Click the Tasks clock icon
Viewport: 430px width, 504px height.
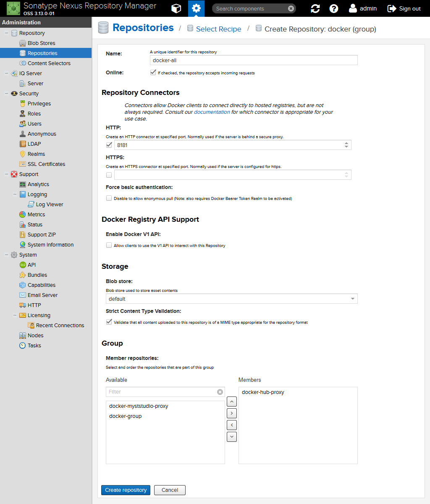[23, 346]
